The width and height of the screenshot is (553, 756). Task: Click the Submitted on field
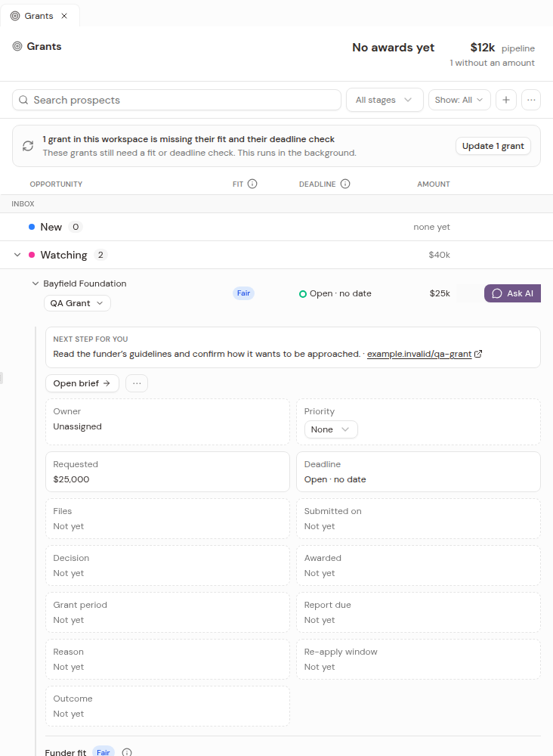(418, 519)
